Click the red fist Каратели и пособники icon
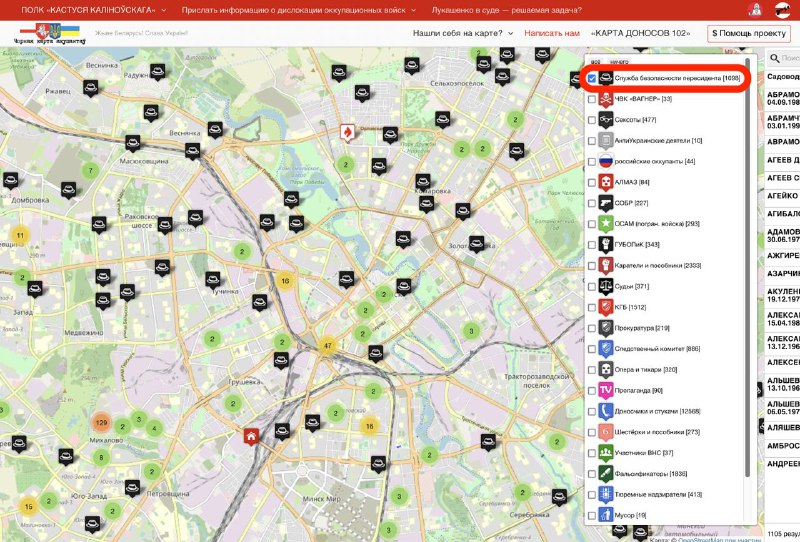The width and height of the screenshot is (800, 542). point(606,265)
